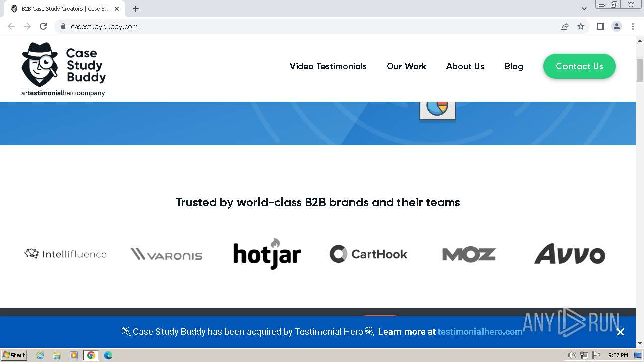The image size is (644, 362).
Task: Share this page using the share icon
Action: click(565, 26)
